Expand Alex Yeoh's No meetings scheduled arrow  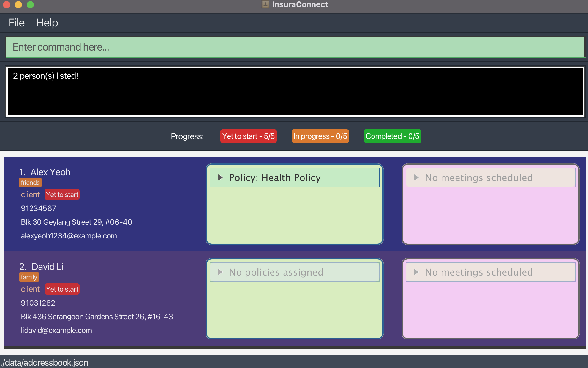[x=416, y=177]
